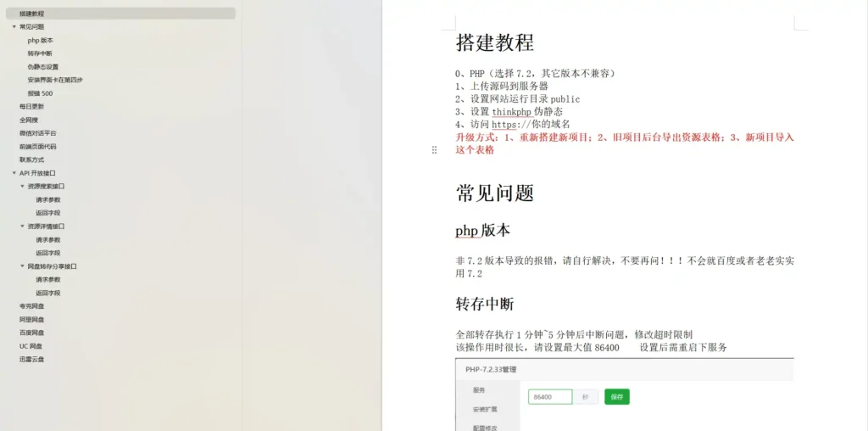868x431 pixels.
Task: Open 返回字段 under 资源搜索接口
Action: pos(48,213)
